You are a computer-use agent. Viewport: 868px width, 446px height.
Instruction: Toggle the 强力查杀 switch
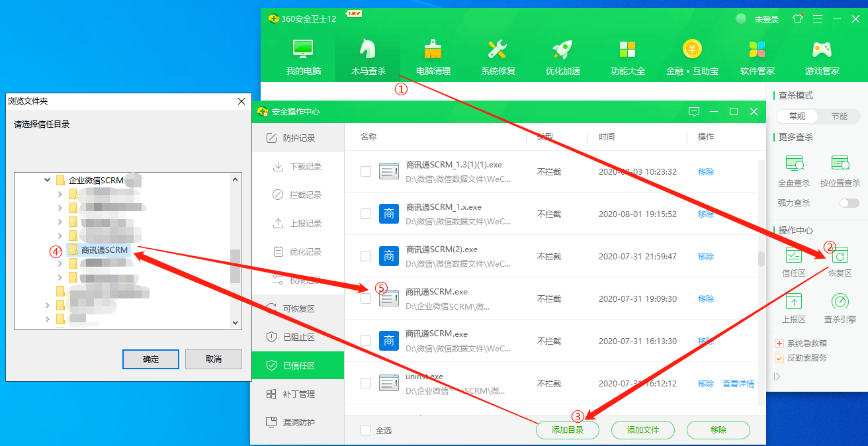(x=849, y=203)
